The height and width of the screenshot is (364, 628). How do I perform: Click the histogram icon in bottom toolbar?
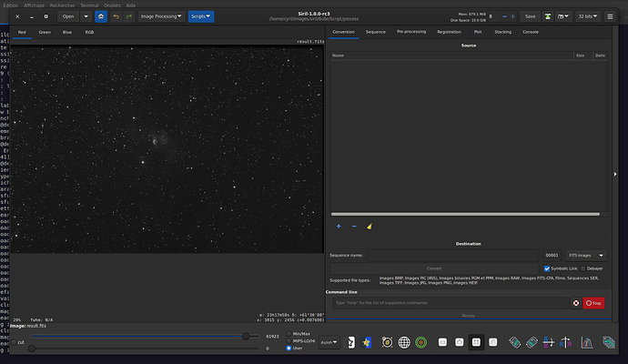click(x=587, y=343)
